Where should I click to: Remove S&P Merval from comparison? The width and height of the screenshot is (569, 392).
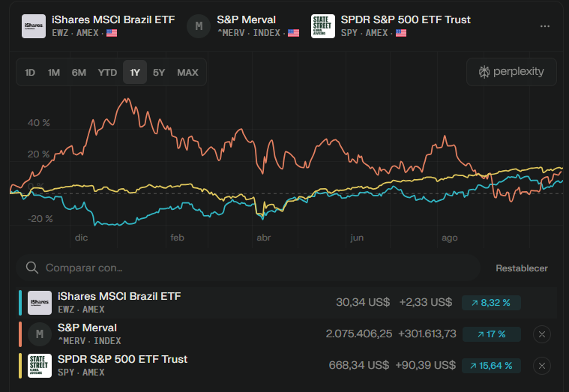point(542,334)
